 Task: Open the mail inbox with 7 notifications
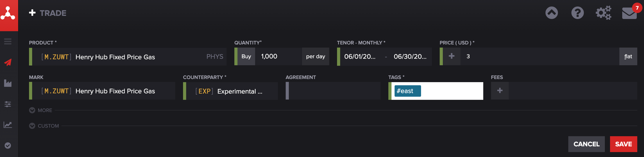click(x=629, y=13)
